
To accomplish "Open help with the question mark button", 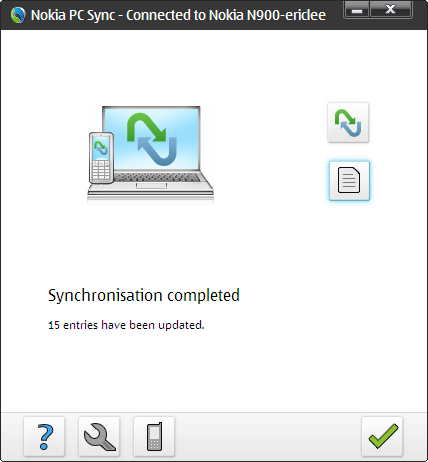I will click(x=44, y=437).
